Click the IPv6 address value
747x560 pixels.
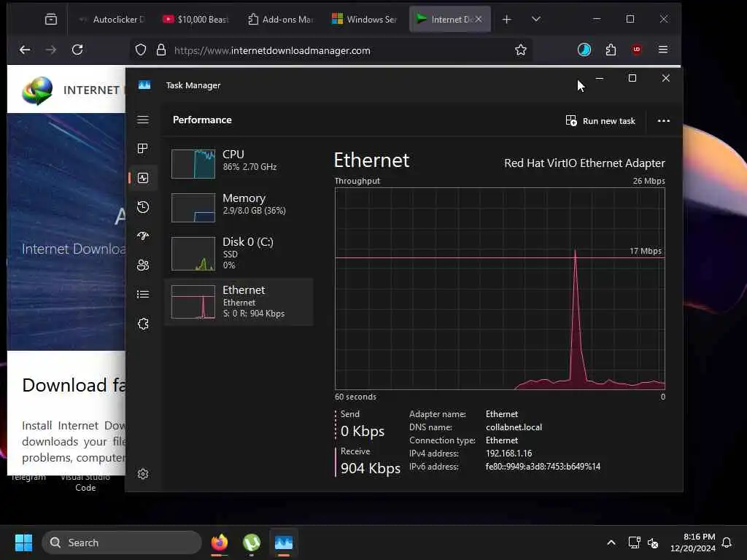[x=543, y=467]
